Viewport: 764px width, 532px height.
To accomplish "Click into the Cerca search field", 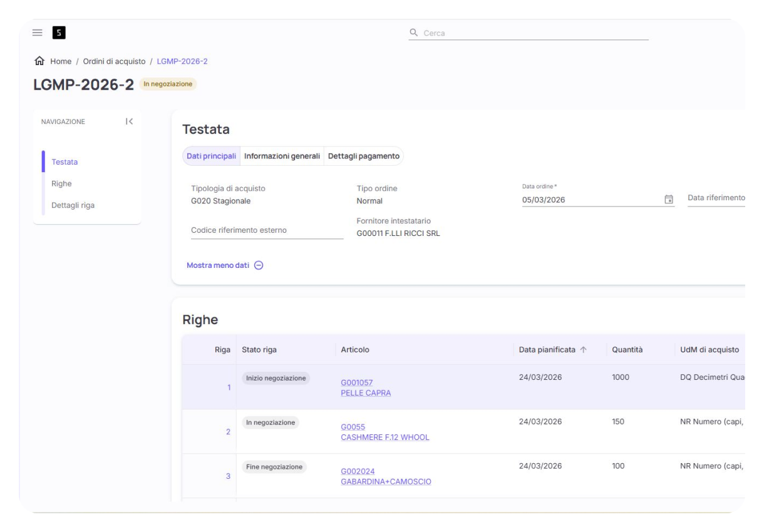I will click(532, 33).
